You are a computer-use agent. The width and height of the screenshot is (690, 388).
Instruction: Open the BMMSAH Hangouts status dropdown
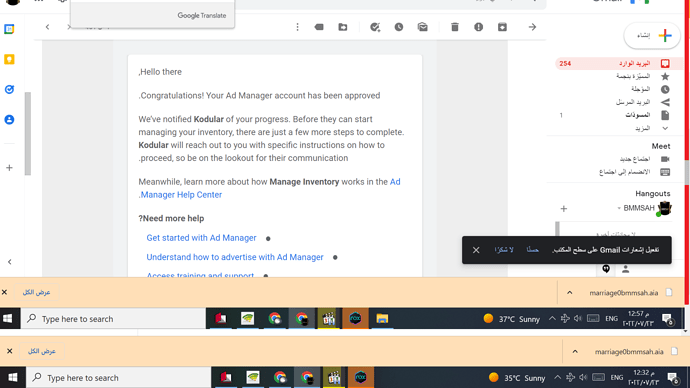point(619,208)
